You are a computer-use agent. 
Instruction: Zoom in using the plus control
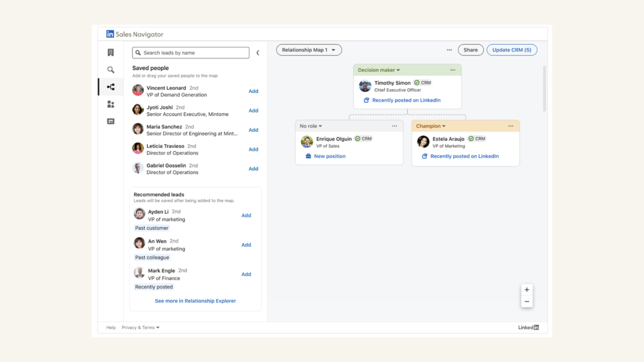pyautogui.click(x=527, y=289)
